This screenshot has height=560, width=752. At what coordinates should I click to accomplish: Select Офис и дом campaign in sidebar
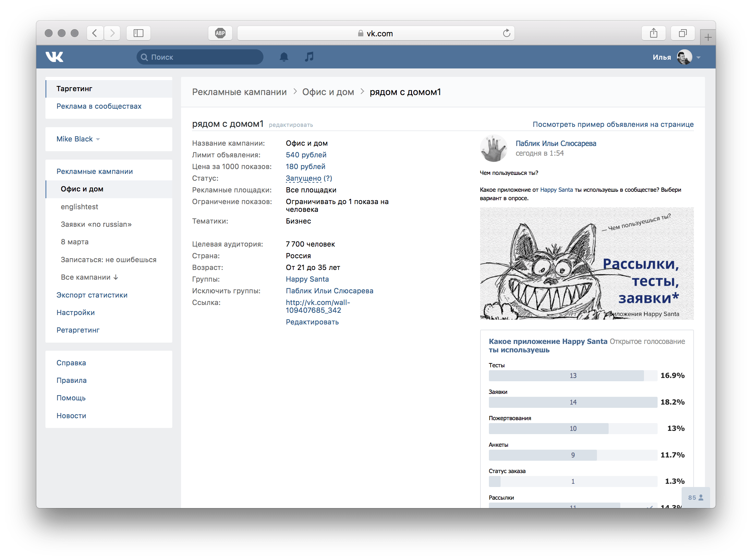click(x=109, y=189)
